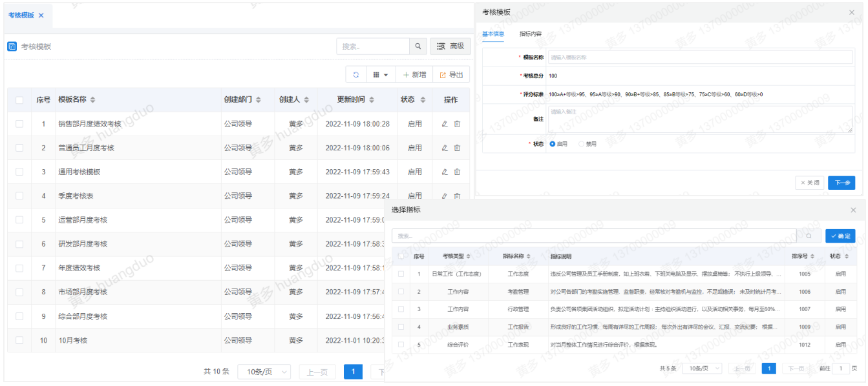
Task: Focus the 模板名称 input field
Action: pos(701,57)
